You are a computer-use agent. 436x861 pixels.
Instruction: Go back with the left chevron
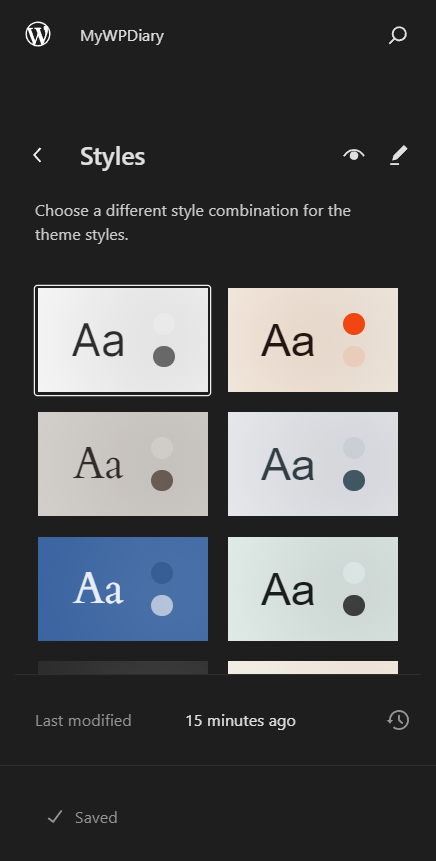click(x=37, y=155)
